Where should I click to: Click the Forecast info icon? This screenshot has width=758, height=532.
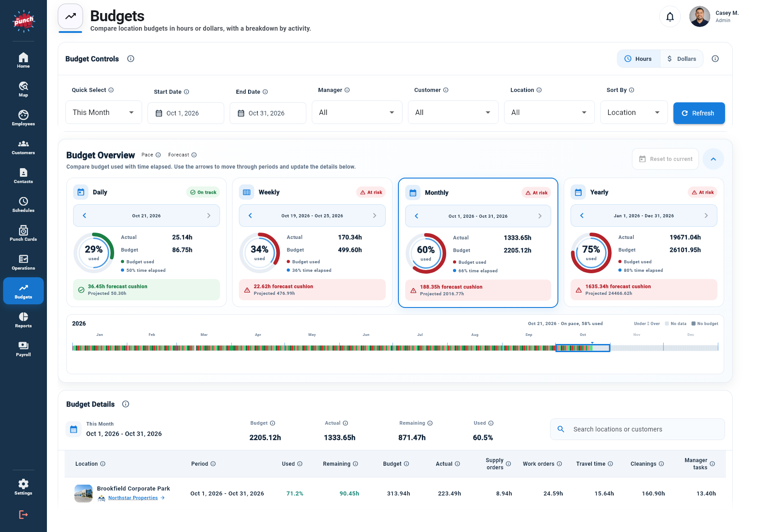pos(194,155)
